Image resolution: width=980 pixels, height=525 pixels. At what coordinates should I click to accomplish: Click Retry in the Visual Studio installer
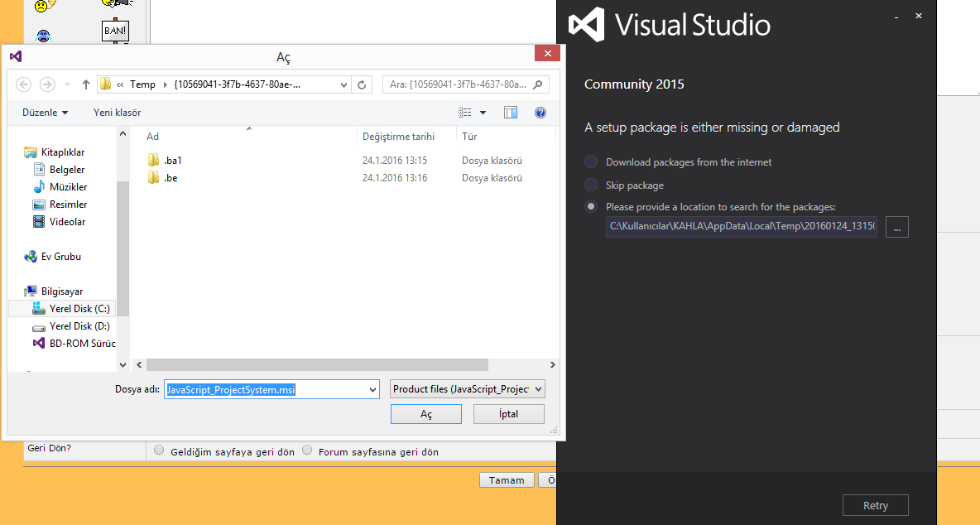875,505
